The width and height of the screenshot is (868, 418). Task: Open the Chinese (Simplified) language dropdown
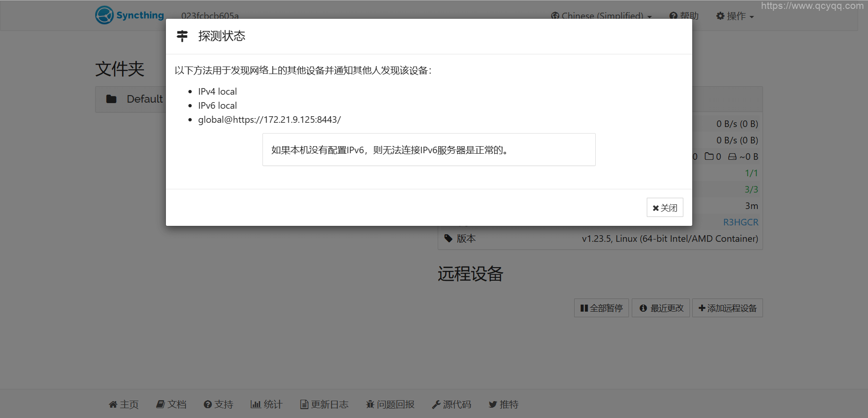pyautogui.click(x=601, y=16)
